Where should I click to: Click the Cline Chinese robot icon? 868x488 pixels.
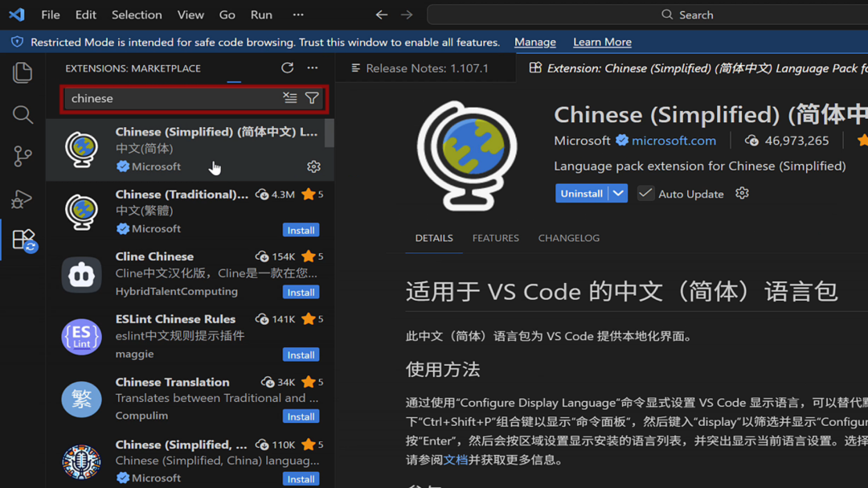point(81,275)
